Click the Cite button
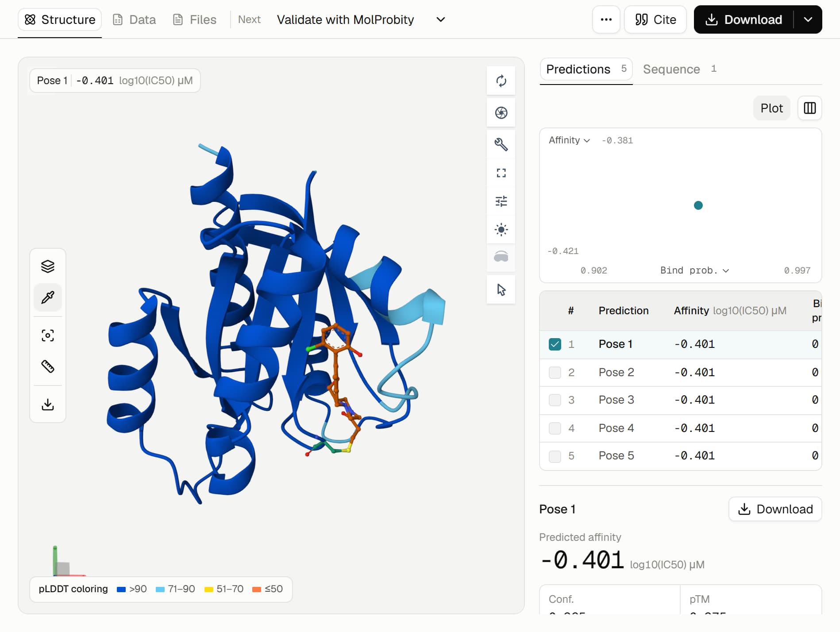 pos(655,19)
